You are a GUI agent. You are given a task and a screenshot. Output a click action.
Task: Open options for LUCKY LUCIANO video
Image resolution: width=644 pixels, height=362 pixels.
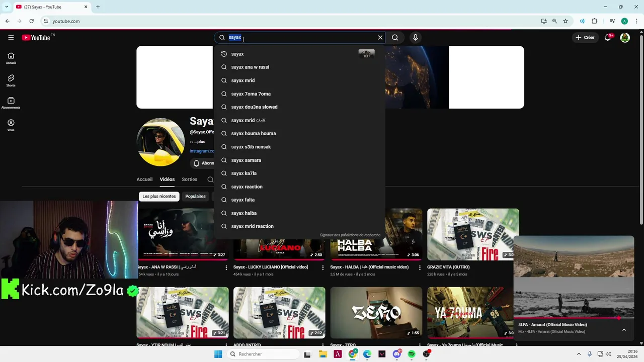click(x=323, y=267)
